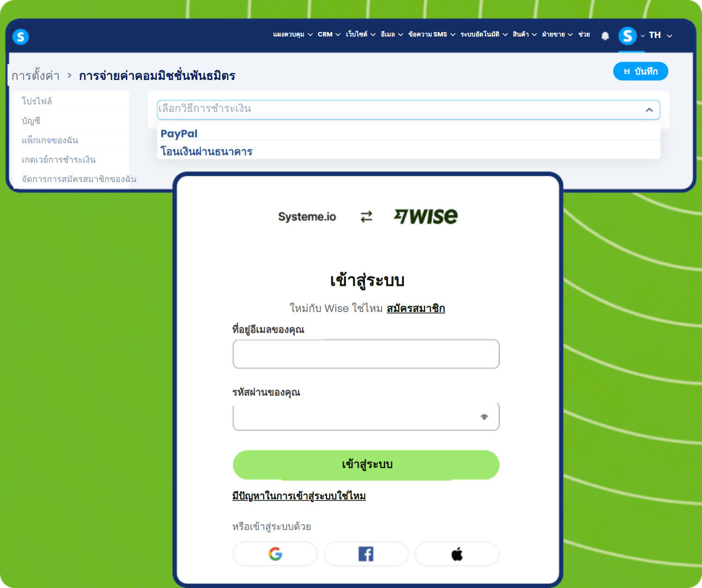The width and height of the screenshot is (702, 588).
Task: Sign in with Apple icon button
Action: click(x=457, y=554)
